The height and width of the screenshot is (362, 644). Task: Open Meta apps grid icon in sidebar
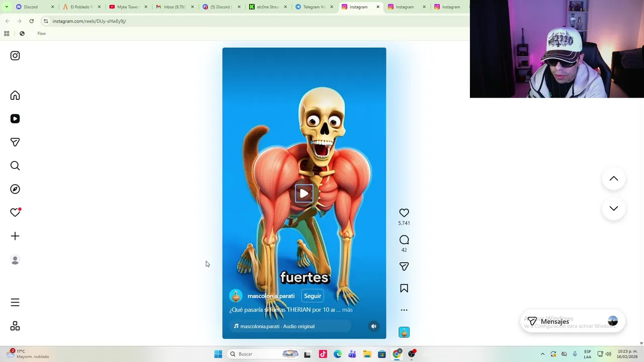click(x=15, y=326)
